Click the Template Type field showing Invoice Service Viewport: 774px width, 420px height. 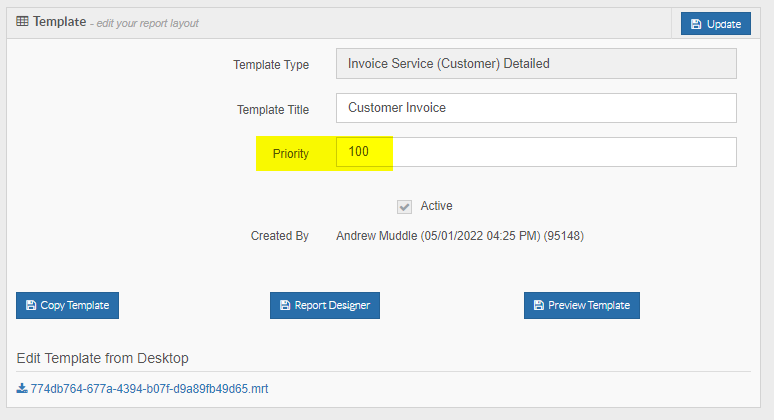536,64
